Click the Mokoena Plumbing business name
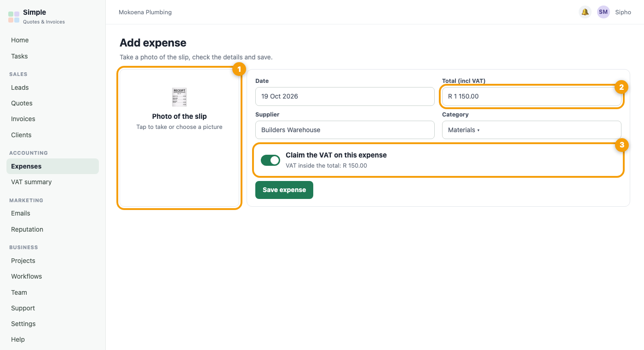This screenshot has width=644, height=350. click(x=145, y=12)
